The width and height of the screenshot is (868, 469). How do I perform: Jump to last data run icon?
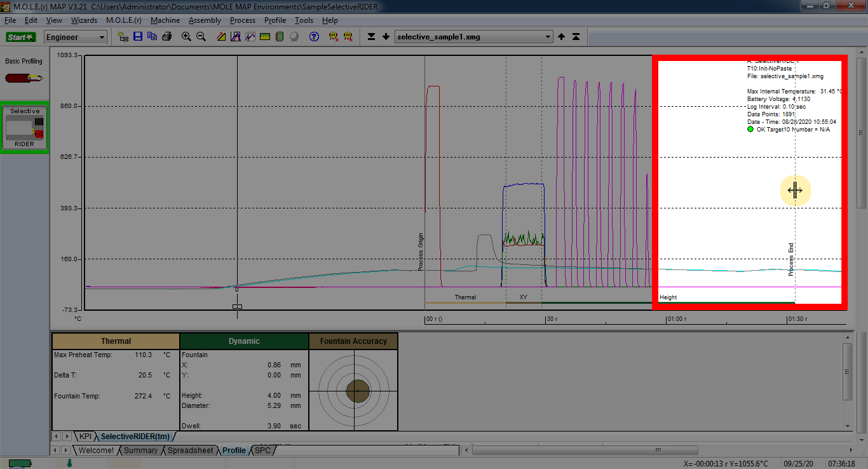tap(372, 37)
